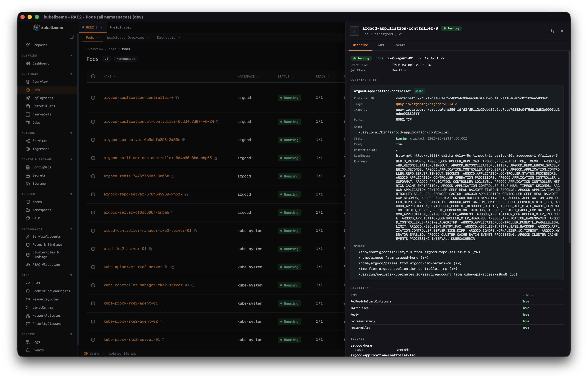Click the Namespaces folder icon
Viewport: 588px width, 380px height.
coord(28,210)
